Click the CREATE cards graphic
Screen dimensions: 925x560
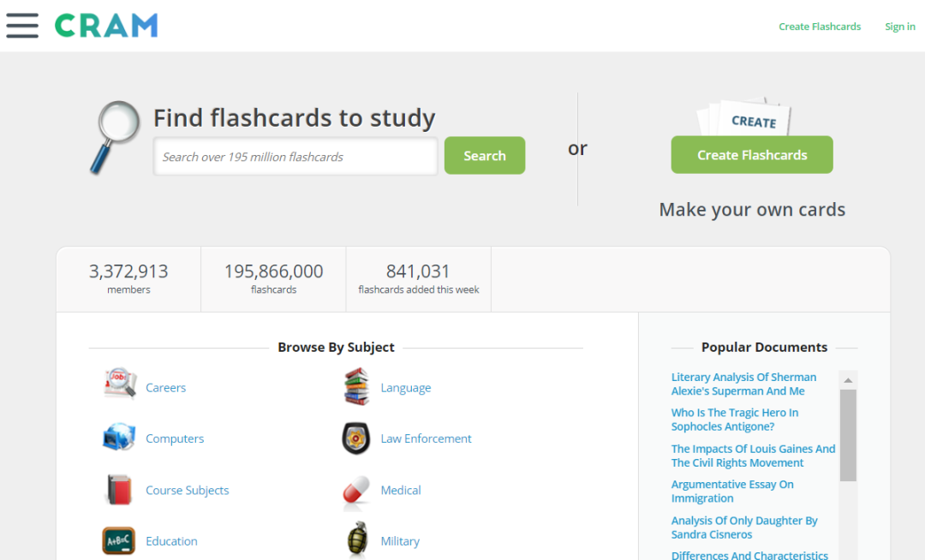pyautogui.click(x=744, y=116)
